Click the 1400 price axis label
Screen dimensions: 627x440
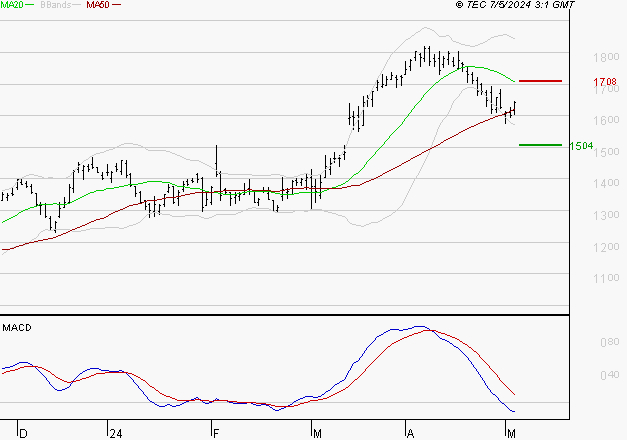coord(606,183)
